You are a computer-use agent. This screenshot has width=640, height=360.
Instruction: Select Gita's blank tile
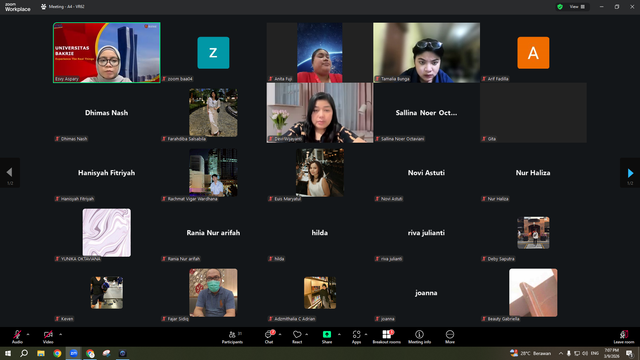(533, 113)
